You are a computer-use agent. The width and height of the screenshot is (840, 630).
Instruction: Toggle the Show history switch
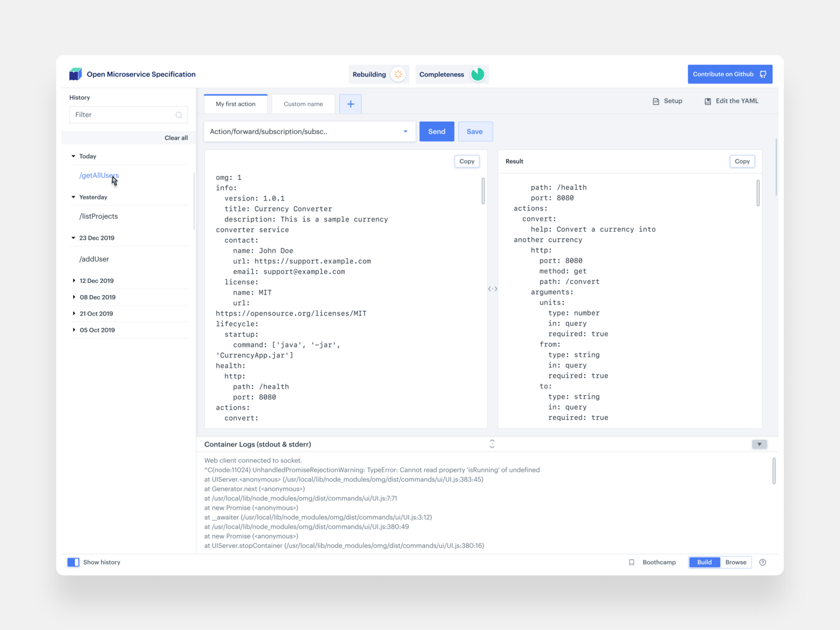coord(73,562)
